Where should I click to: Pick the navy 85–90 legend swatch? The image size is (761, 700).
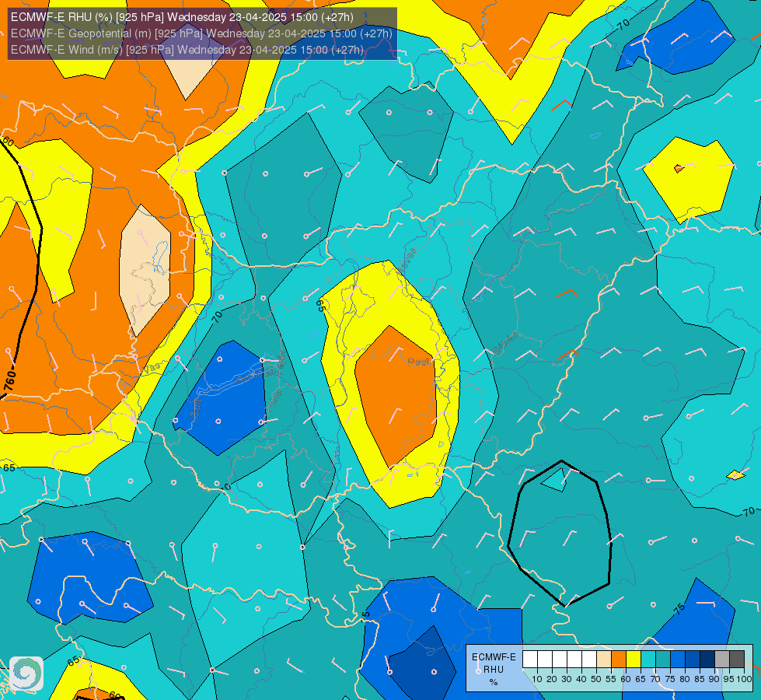(x=707, y=660)
